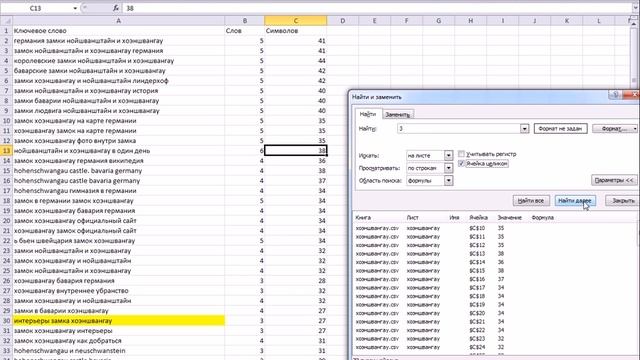640x360 pixels.
Task: Sort results by Ячейка column header
Action: (x=478, y=218)
